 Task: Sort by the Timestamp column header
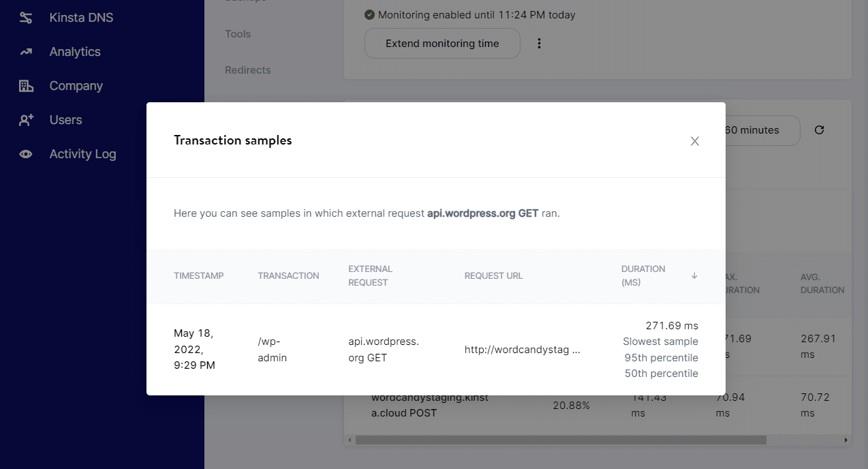click(x=198, y=275)
